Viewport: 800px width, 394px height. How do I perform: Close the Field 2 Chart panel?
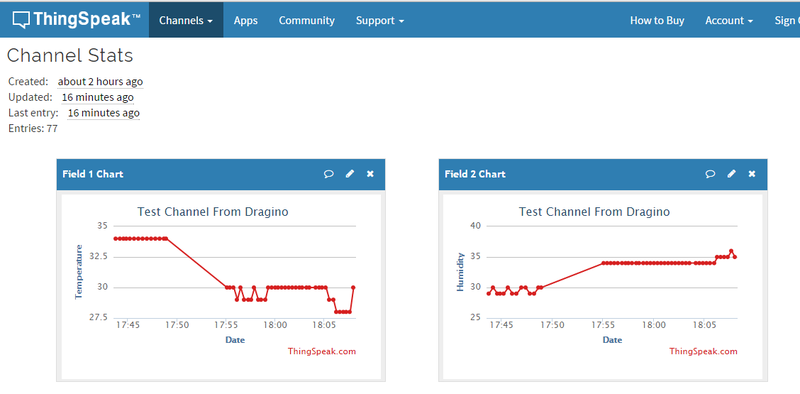[752, 174]
